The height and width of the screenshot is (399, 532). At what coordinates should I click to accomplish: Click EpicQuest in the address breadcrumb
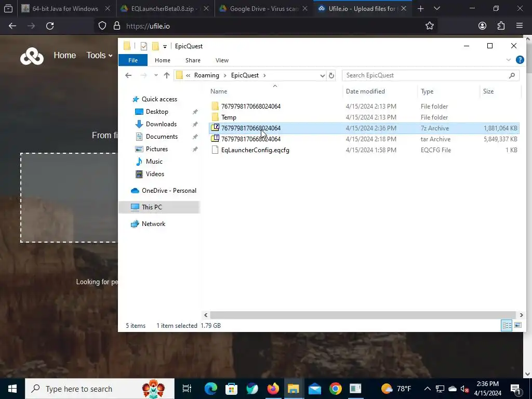(245, 75)
